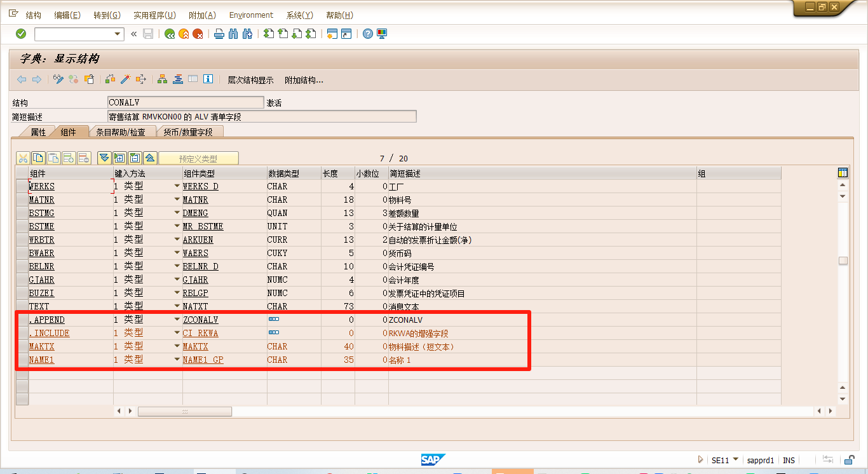The width and height of the screenshot is (868, 474).
Task: Follow the CI_RKWA include link
Action: (x=200, y=333)
